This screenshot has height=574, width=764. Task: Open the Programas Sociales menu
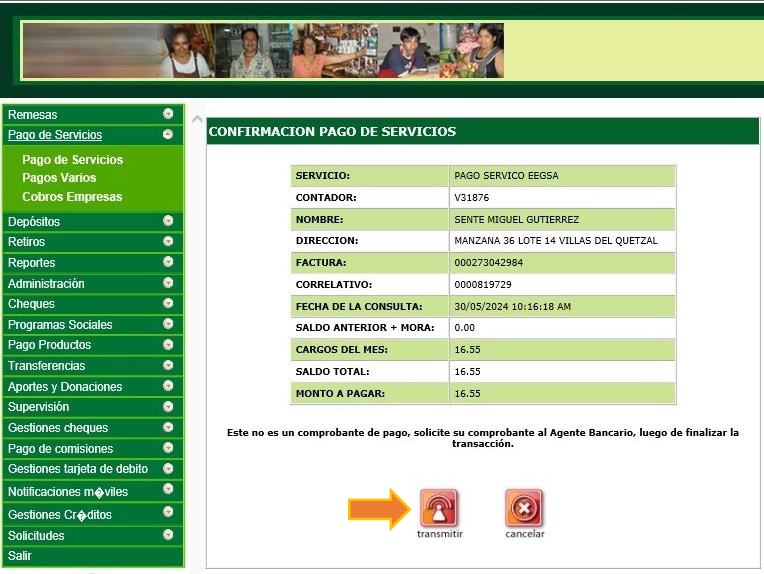click(60, 325)
